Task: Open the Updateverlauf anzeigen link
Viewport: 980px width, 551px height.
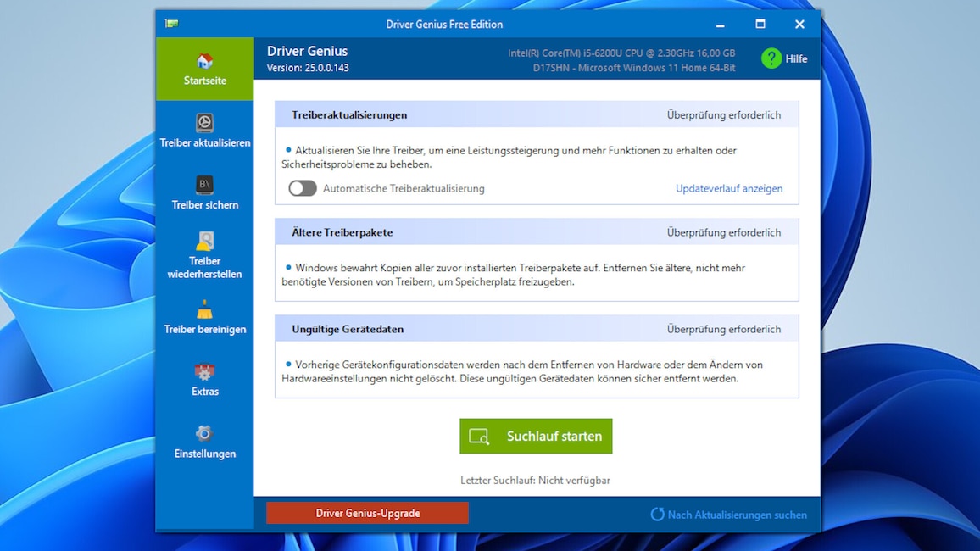Action: coord(729,188)
